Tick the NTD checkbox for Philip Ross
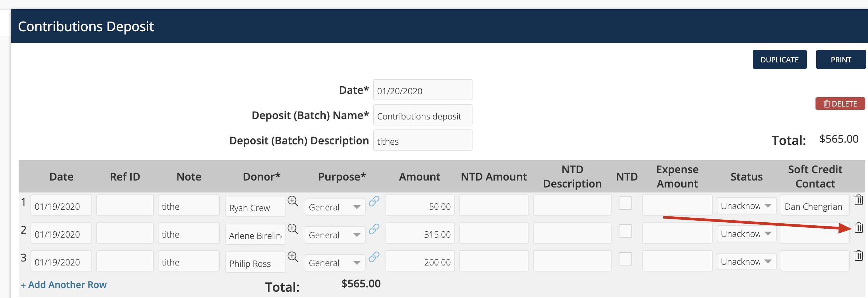 click(x=625, y=259)
